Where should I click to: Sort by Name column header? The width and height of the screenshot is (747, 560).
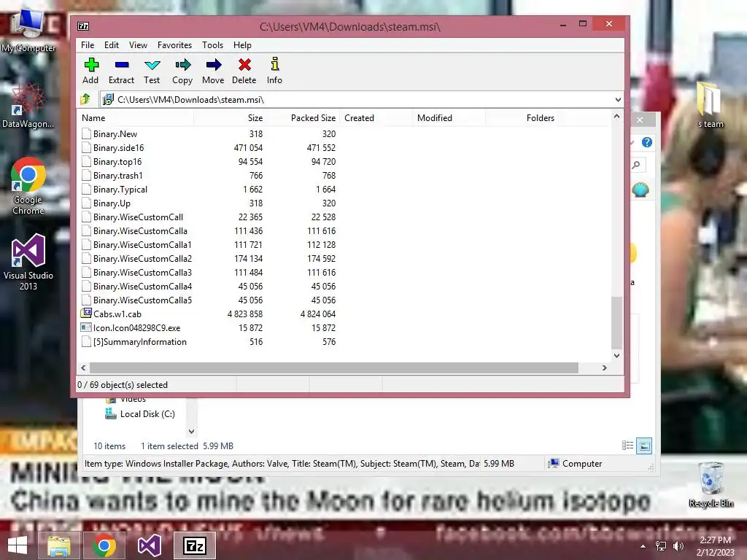pyautogui.click(x=135, y=117)
